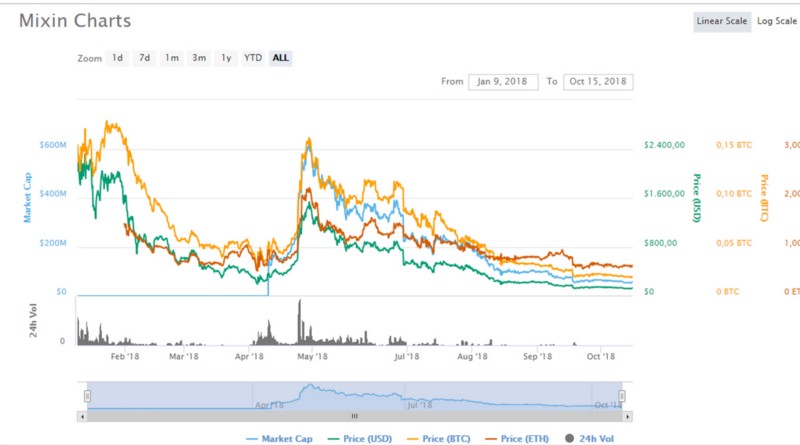Select the 1d zoom range

tap(117, 58)
